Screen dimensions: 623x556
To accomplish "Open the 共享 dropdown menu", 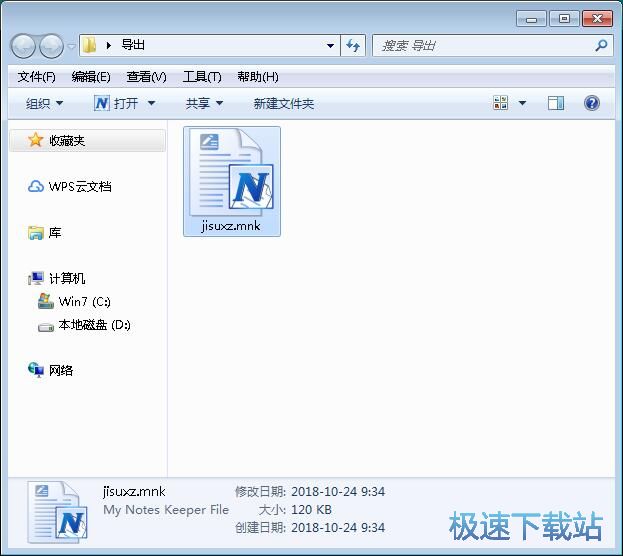I will pos(204,104).
